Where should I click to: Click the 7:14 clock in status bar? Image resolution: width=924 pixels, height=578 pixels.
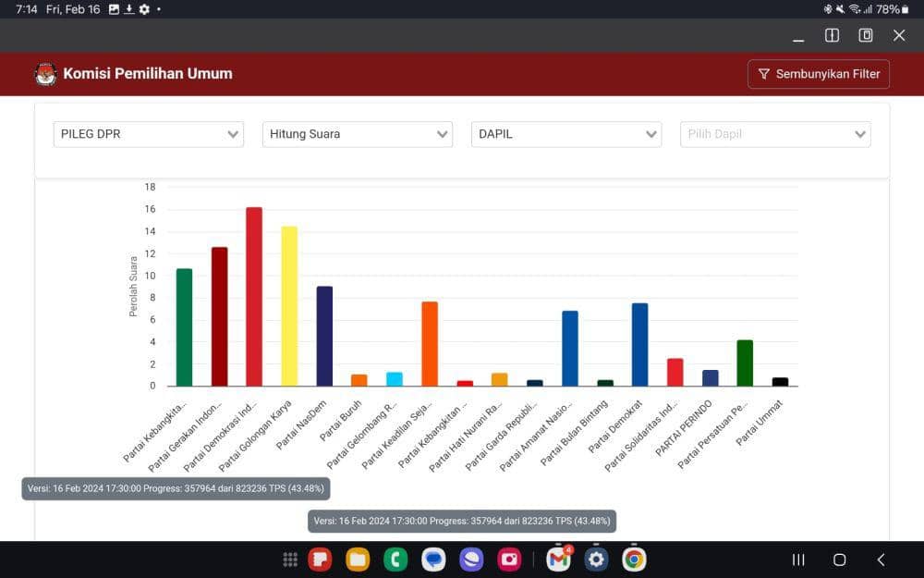click(x=27, y=9)
